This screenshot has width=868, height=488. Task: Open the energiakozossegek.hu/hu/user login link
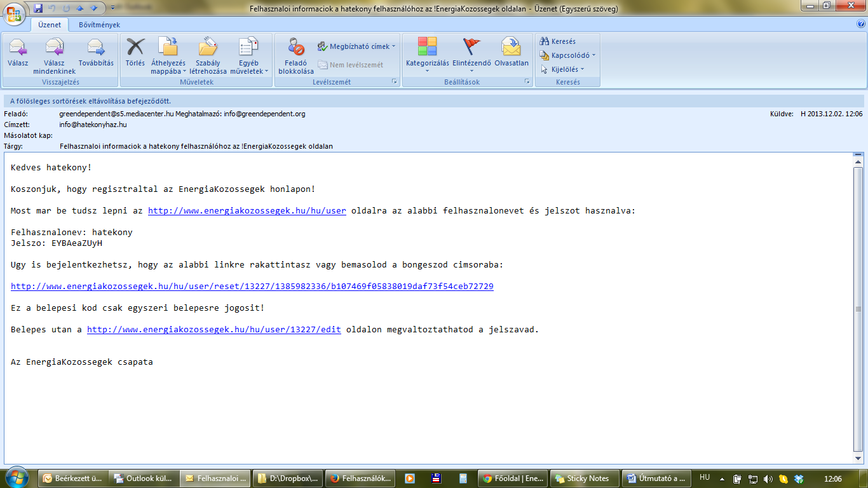(x=247, y=211)
